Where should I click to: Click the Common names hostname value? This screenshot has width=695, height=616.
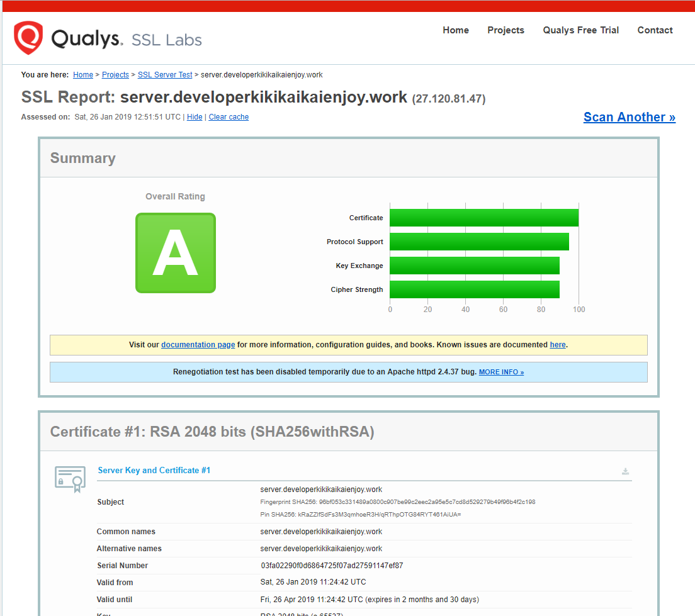pyautogui.click(x=321, y=531)
